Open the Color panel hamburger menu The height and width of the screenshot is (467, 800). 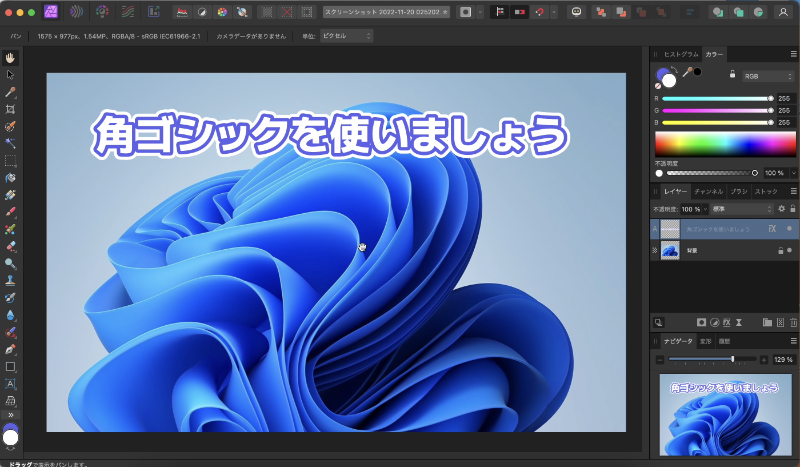(x=793, y=54)
